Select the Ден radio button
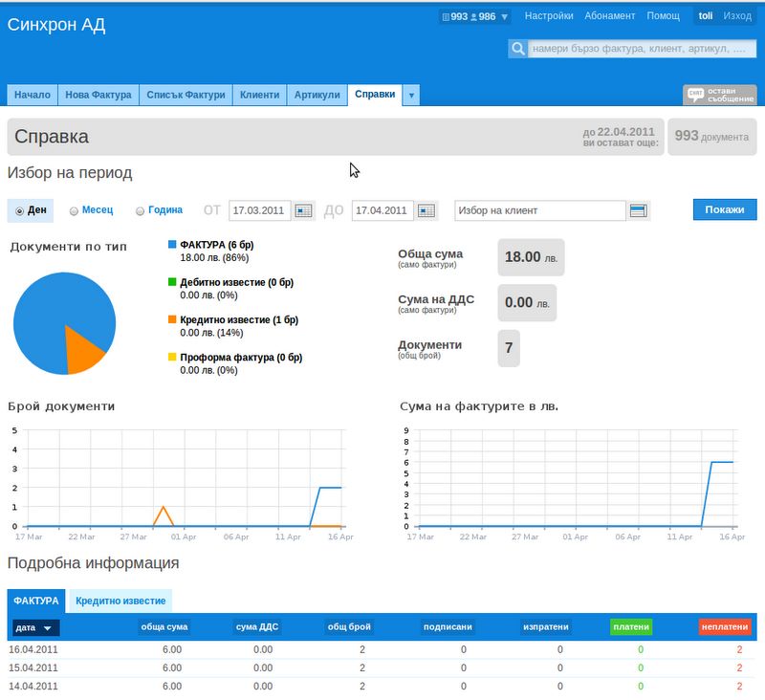The image size is (765, 700). [x=19, y=210]
